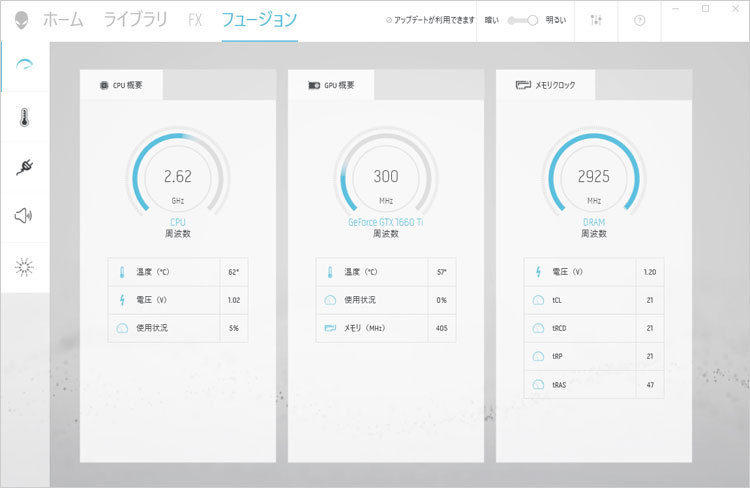Minimize the Command Center window
Screen dimensions: 750x488
pos(675,9)
